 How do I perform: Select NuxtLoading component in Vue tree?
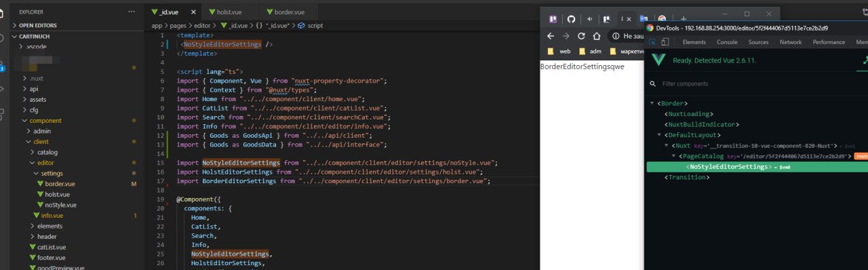pyautogui.click(x=689, y=114)
